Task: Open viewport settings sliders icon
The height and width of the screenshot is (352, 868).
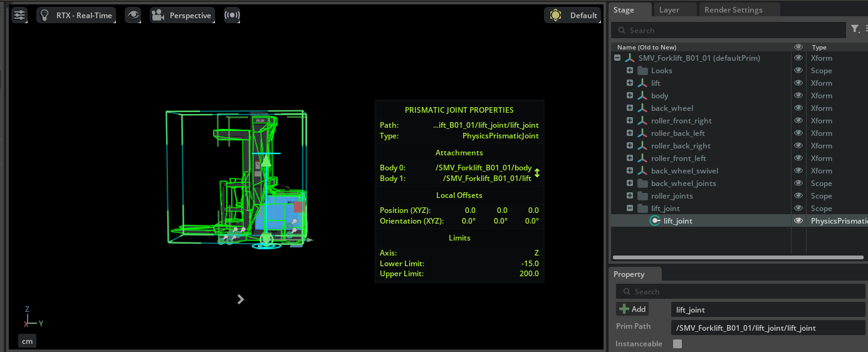Action: point(19,15)
